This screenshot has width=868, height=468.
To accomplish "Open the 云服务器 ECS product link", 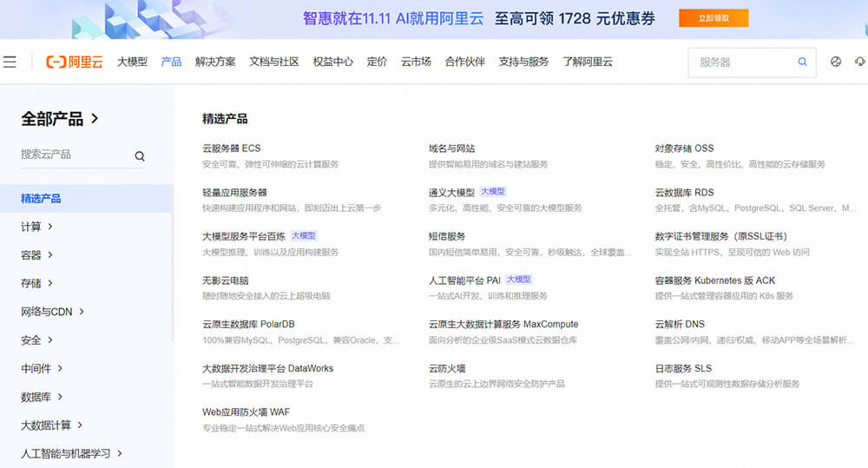I will tap(232, 148).
